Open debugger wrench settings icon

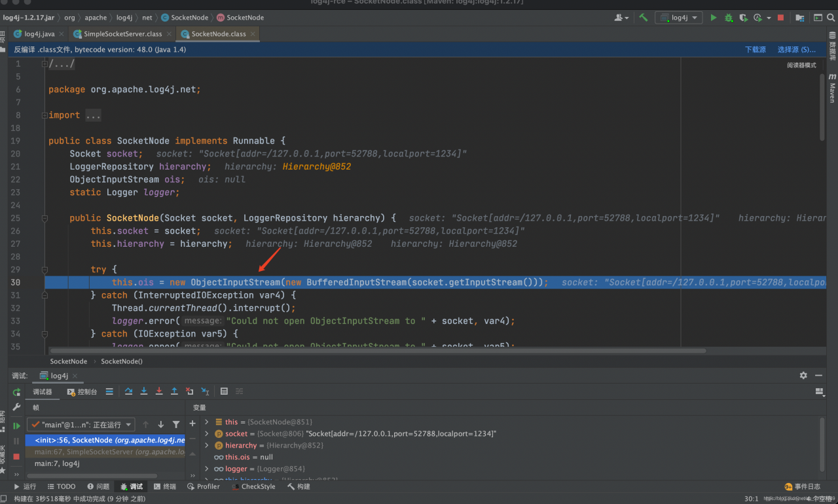click(16, 407)
